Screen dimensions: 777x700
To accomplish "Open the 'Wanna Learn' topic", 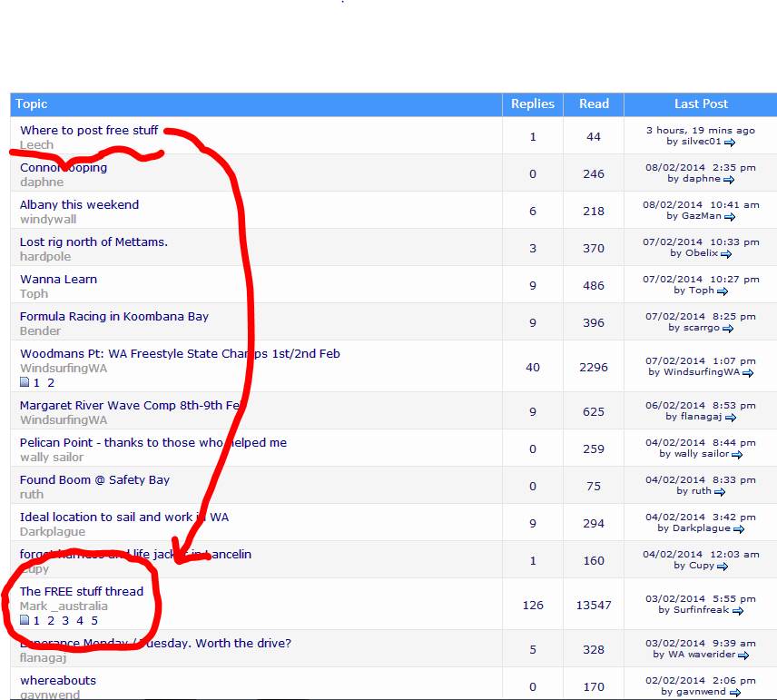I will pos(58,280).
